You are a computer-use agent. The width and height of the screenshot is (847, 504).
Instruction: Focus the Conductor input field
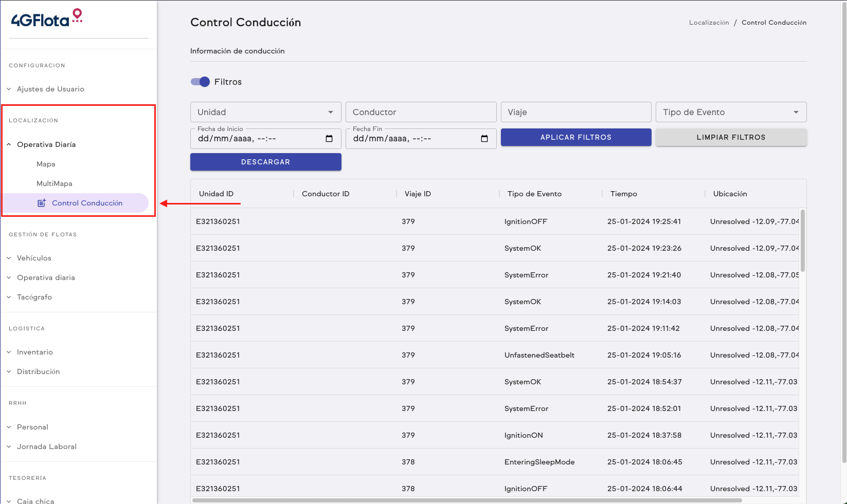[421, 112]
